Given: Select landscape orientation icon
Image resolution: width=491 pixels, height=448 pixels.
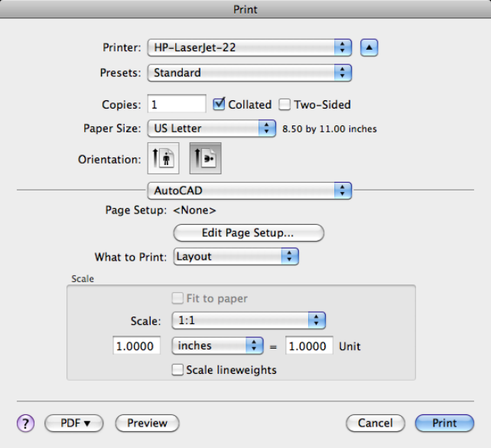Looking at the screenshot, I should pyautogui.click(x=205, y=159).
